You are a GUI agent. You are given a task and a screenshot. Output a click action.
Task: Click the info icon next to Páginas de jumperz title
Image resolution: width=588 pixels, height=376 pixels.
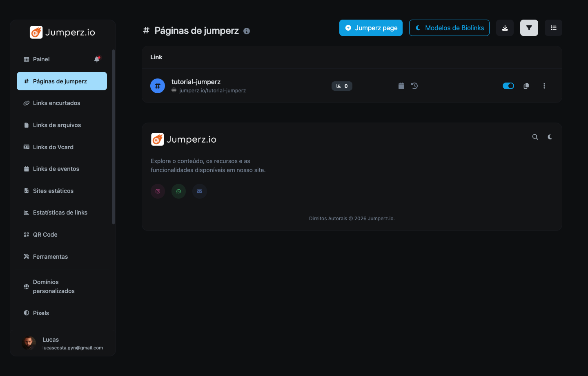[x=247, y=31]
